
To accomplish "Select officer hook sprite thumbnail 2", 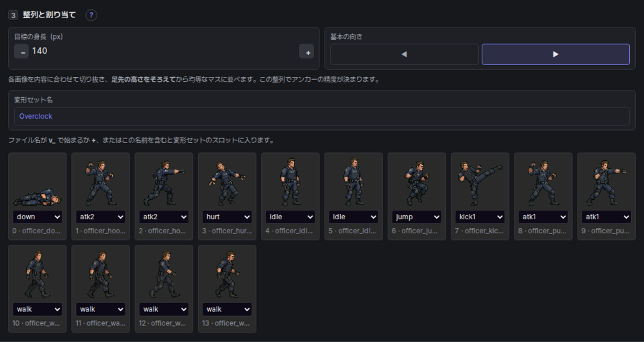I will tap(164, 182).
